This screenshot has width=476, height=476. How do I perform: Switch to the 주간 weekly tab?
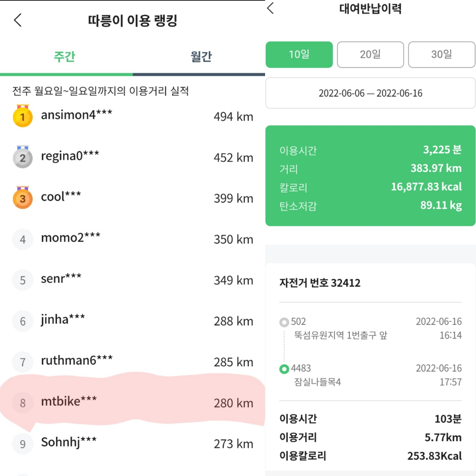(x=64, y=57)
